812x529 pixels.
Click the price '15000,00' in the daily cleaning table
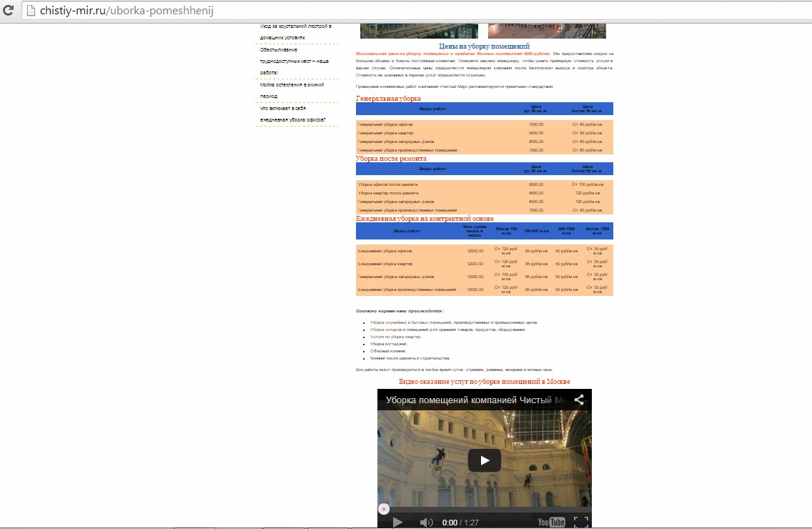point(475,277)
